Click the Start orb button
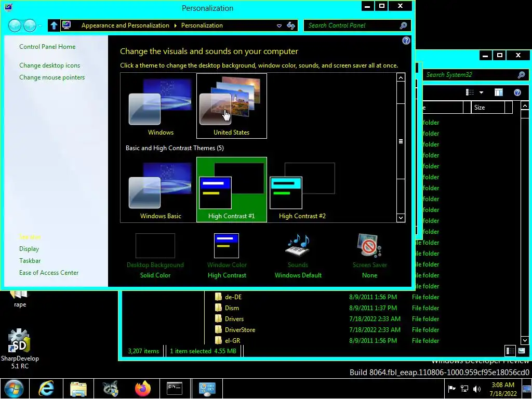Viewport: 532px width, 399px height. click(x=14, y=389)
